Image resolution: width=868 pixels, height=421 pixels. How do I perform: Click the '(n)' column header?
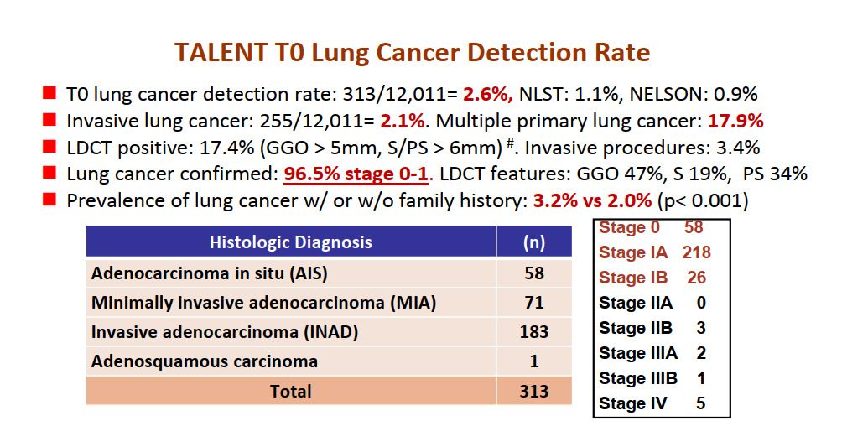click(x=533, y=243)
